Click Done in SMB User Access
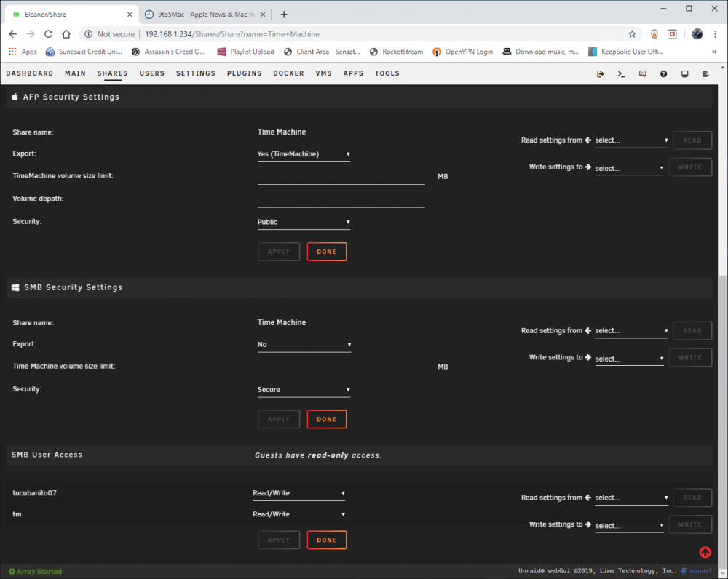728x579 pixels. tap(327, 540)
